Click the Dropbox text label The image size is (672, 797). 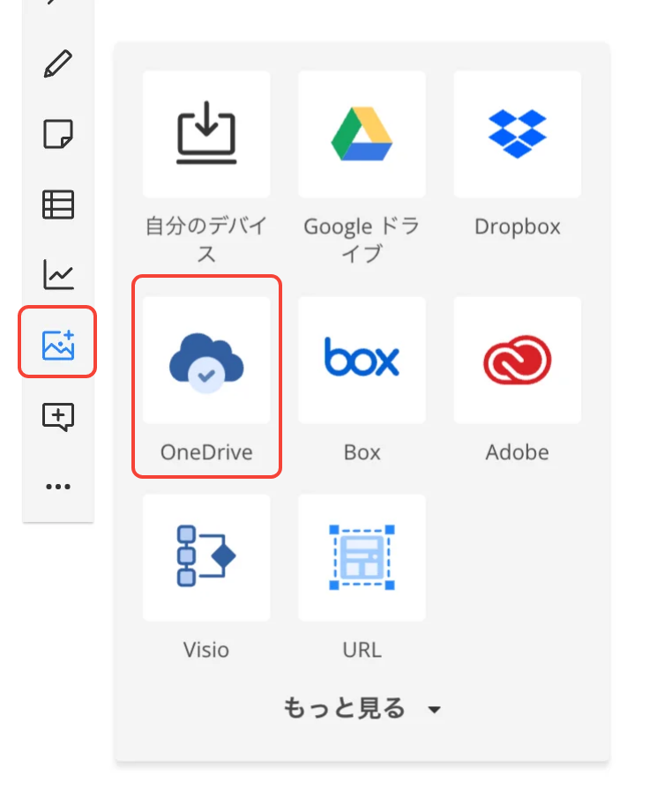[518, 227]
